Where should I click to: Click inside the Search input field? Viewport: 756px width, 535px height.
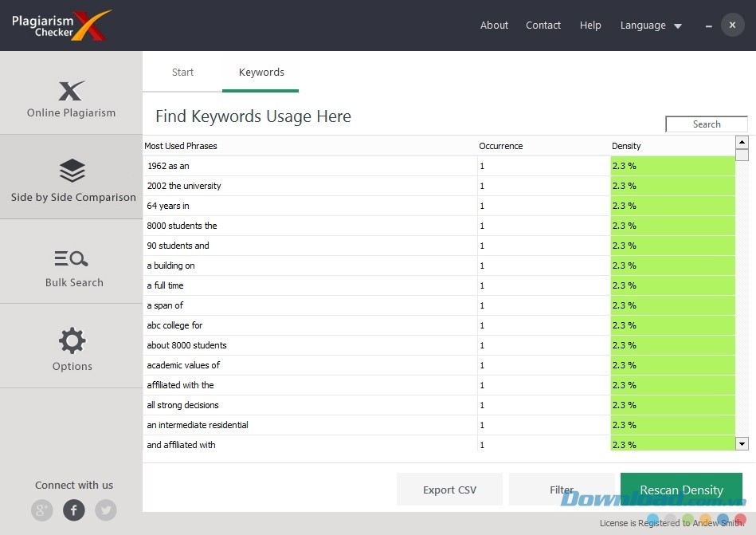coord(706,124)
